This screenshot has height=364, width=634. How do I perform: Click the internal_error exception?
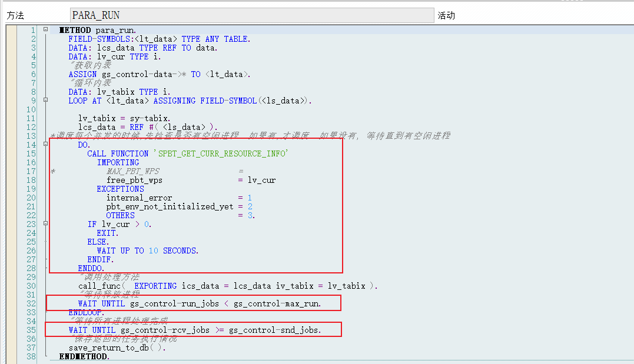point(139,198)
